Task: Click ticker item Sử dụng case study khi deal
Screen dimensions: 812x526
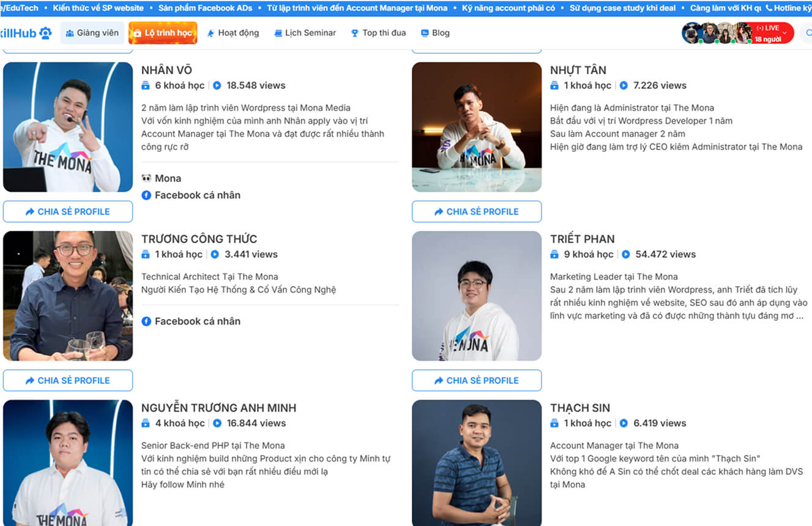Action: coord(623,8)
